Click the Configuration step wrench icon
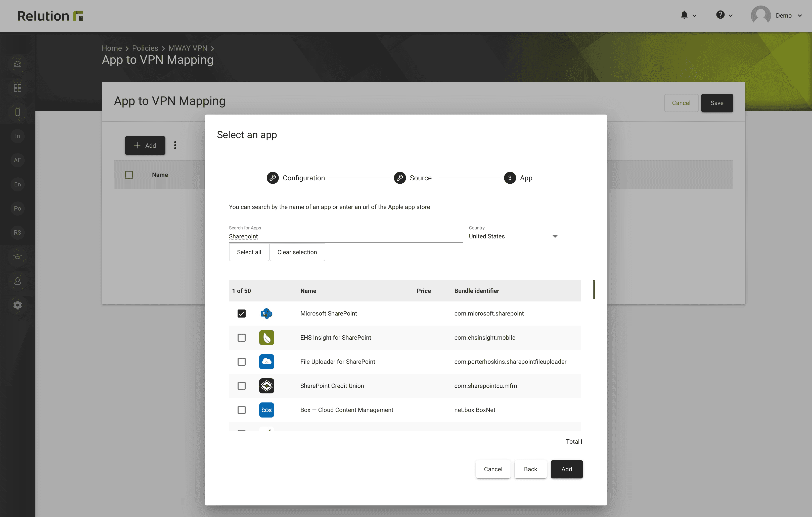Viewport: 812px width, 517px height. pos(273,178)
